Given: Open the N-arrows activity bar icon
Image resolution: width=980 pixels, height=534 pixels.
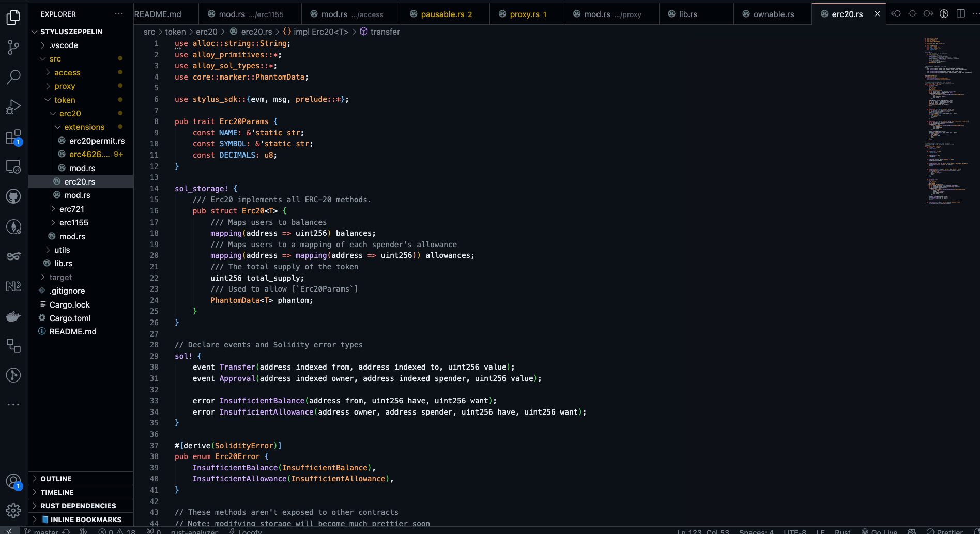Looking at the screenshot, I should [13, 286].
